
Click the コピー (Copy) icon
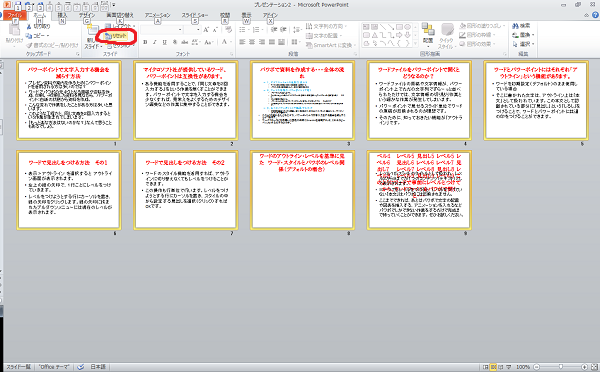[29, 36]
